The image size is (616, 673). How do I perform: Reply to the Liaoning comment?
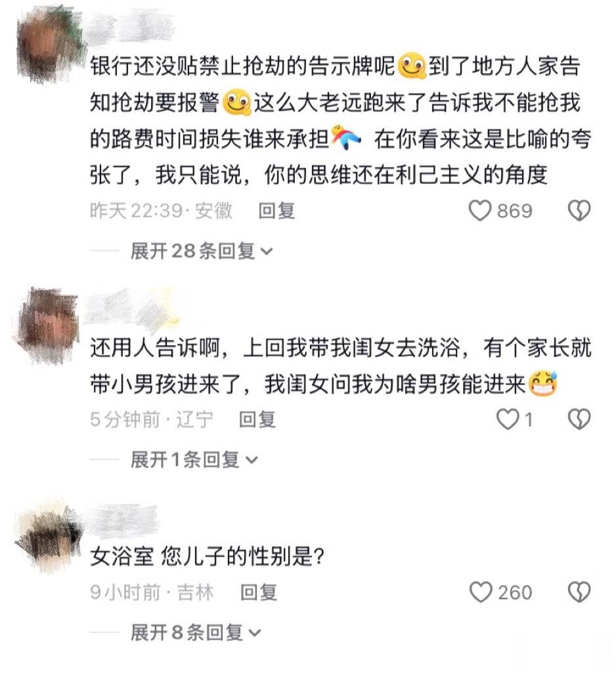[257, 419]
